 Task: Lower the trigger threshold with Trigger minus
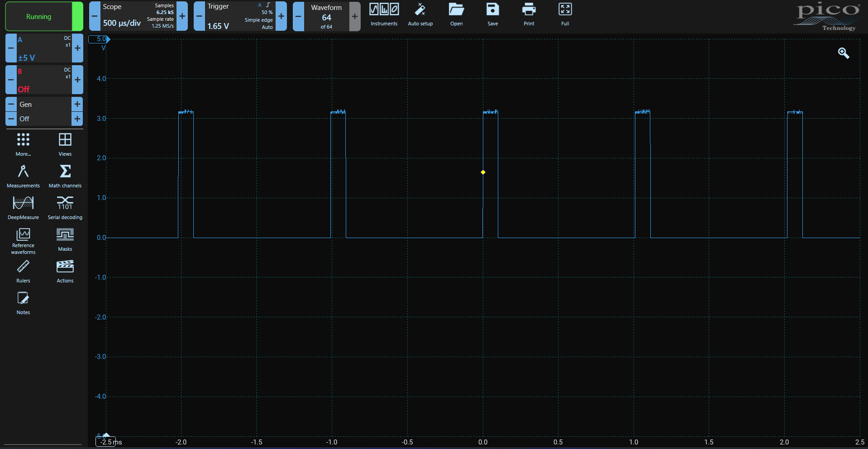199,16
